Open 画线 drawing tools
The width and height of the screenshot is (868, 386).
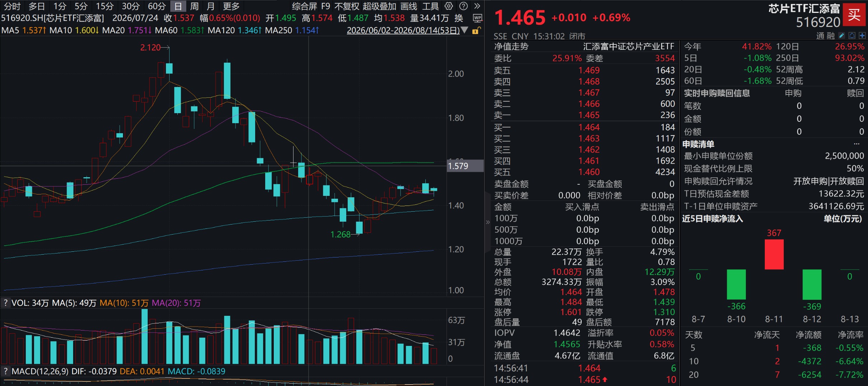[x=409, y=6]
